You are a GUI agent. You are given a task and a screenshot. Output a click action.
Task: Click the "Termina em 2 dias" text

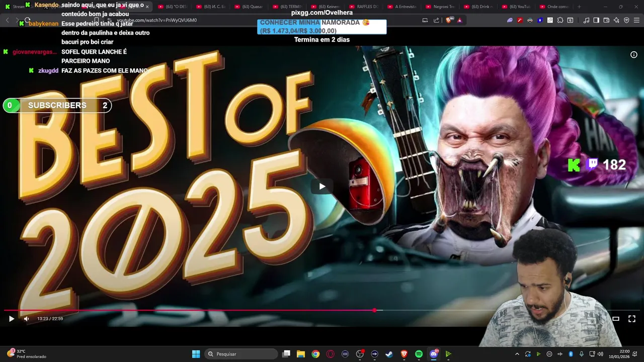(x=321, y=40)
